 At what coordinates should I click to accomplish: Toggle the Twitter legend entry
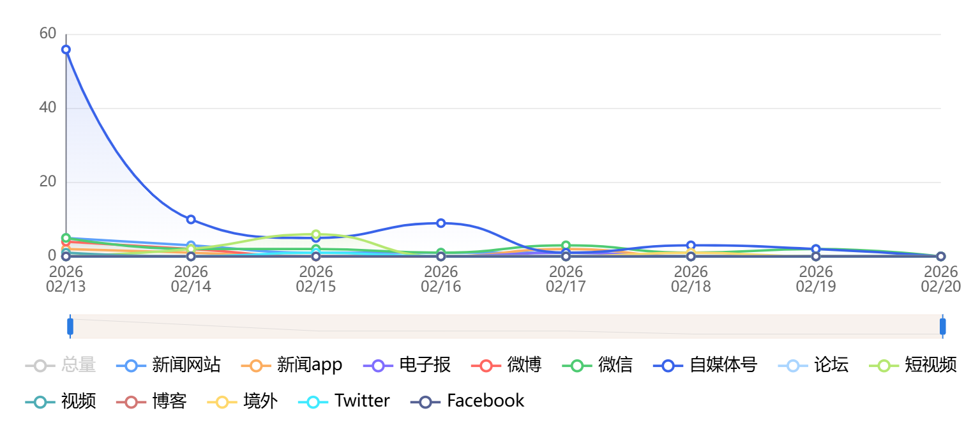[x=313, y=401]
